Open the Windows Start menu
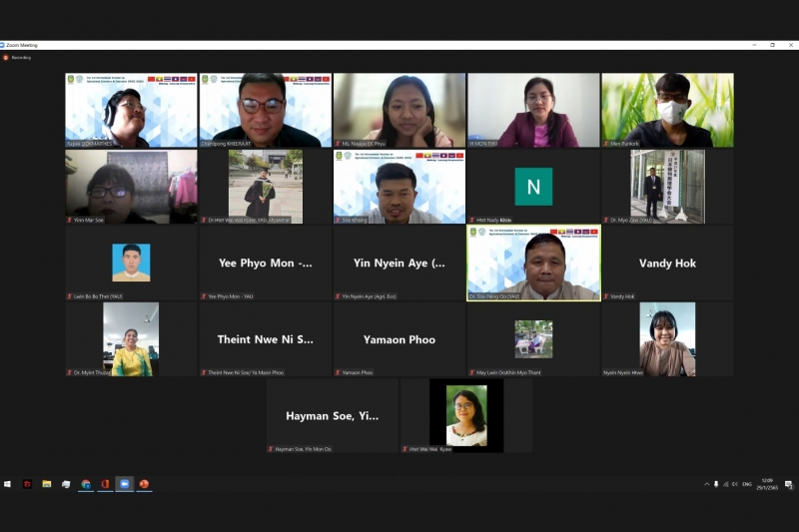799x532 pixels. [x=7, y=484]
